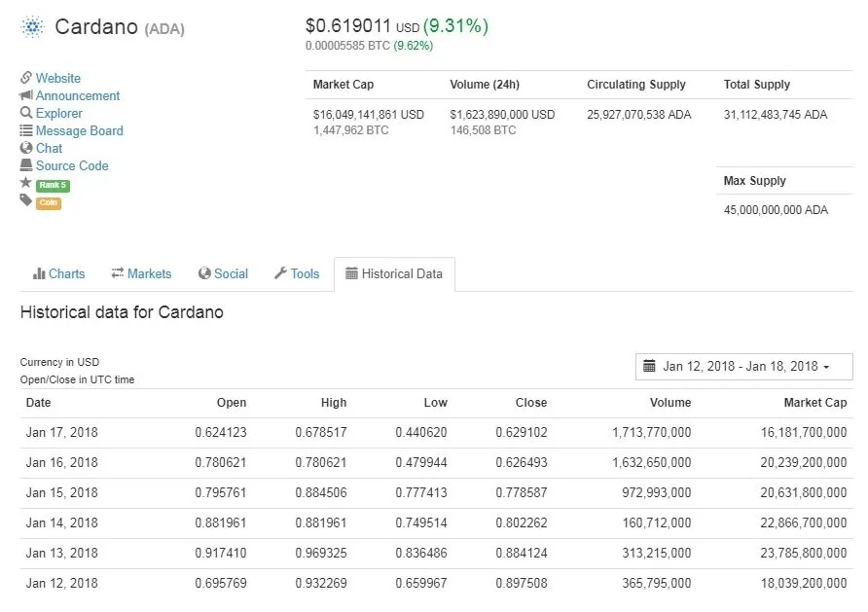The image size is (868, 612).
Task: Click the Market Cap column header in history table
Action: 815,403
